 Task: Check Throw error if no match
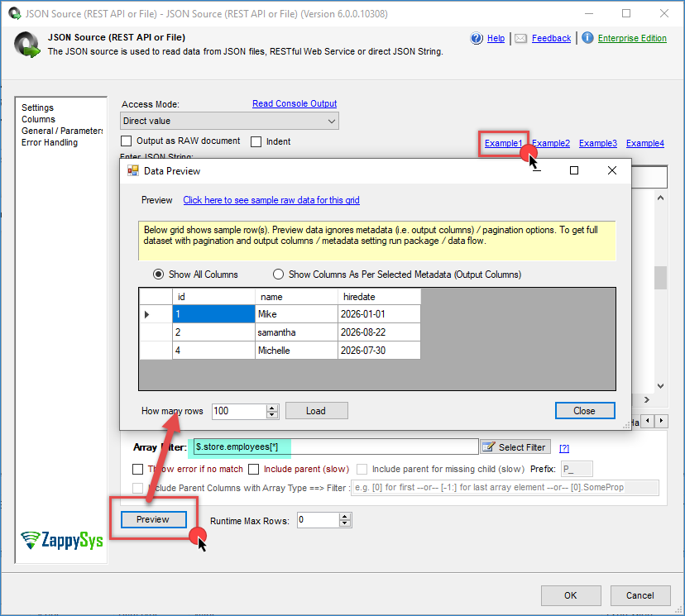pyautogui.click(x=137, y=469)
